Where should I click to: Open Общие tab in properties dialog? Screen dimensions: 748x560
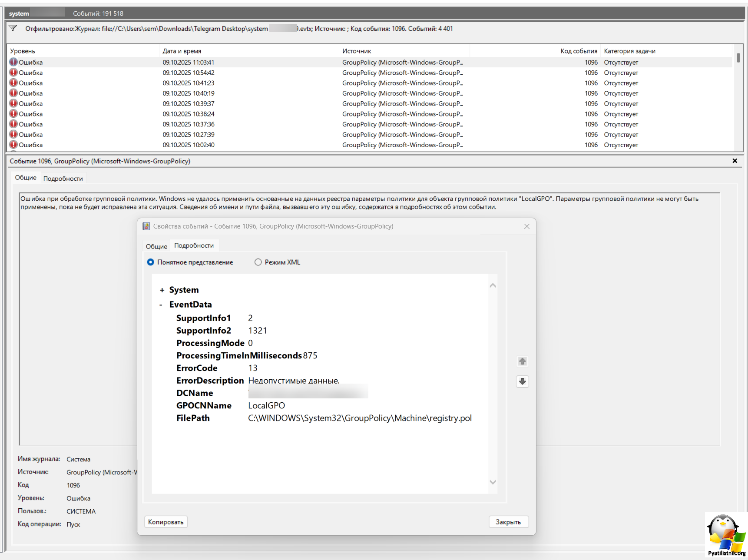pos(156,246)
